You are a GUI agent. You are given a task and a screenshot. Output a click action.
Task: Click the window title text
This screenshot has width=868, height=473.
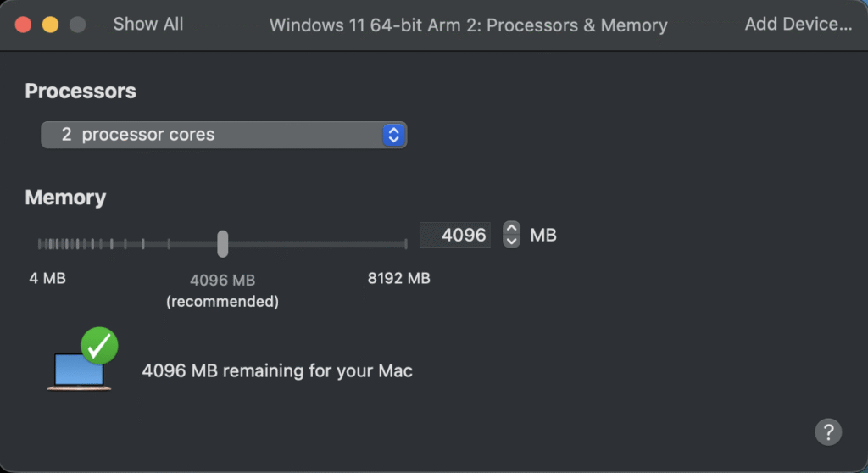pyautogui.click(x=468, y=25)
